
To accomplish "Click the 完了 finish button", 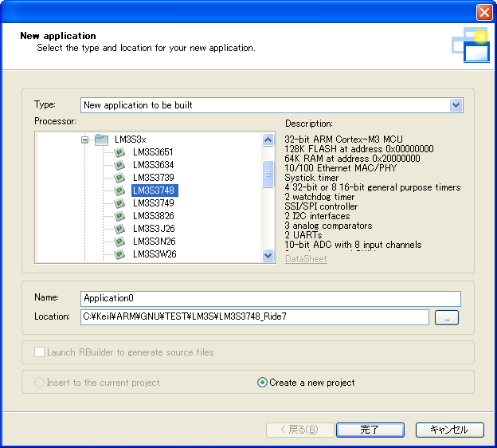I will pyautogui.click(x=370, y=430).
